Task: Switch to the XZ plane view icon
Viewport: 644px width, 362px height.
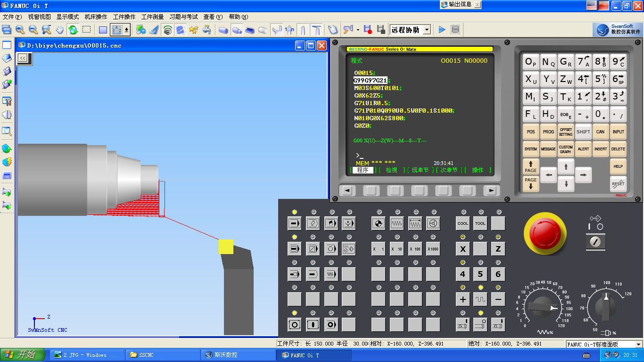Action: (117, 30)
